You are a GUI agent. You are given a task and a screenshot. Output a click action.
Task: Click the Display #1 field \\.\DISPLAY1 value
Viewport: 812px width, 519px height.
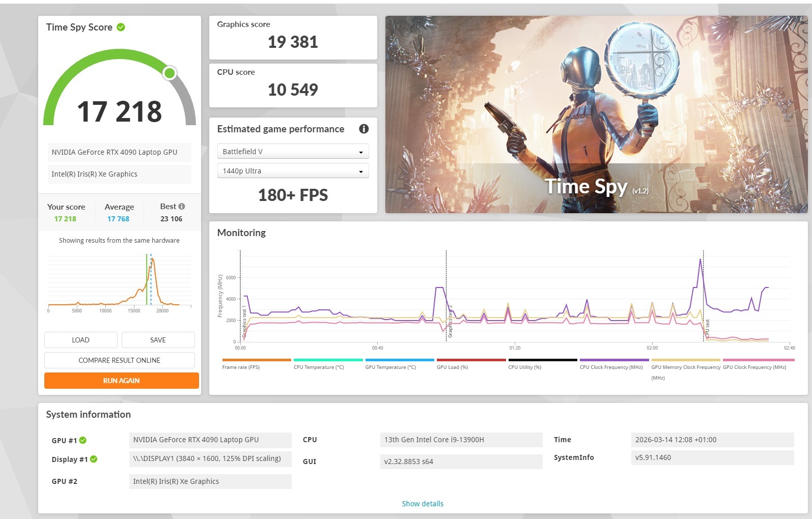(210, 458)
